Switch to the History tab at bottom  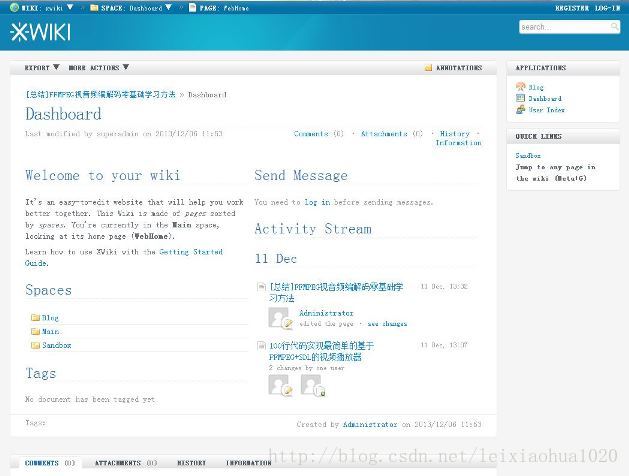(191, 463)
